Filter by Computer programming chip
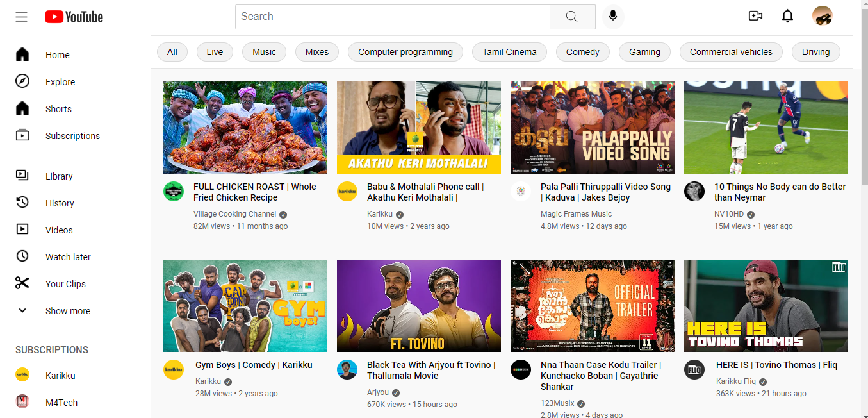 click(405, 52)
